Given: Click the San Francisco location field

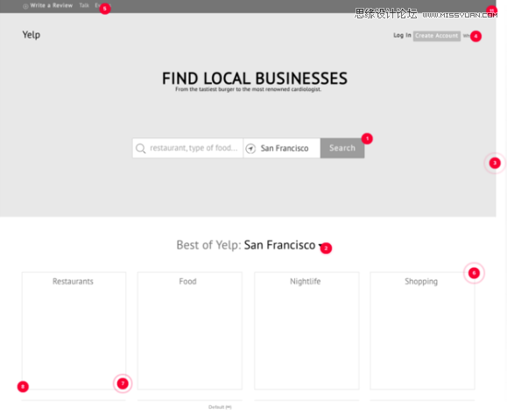Looking at the screenshot, I should [282, 148].
